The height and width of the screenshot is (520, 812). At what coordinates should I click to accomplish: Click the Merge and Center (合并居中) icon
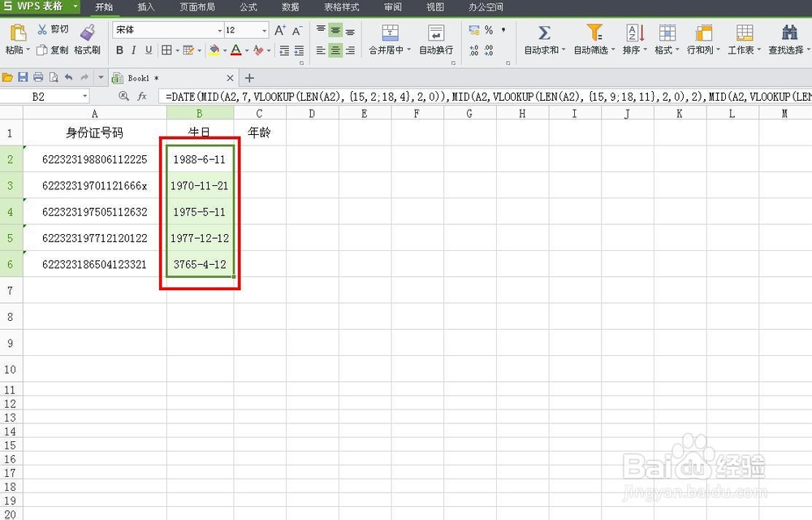[x=390, y=33]
